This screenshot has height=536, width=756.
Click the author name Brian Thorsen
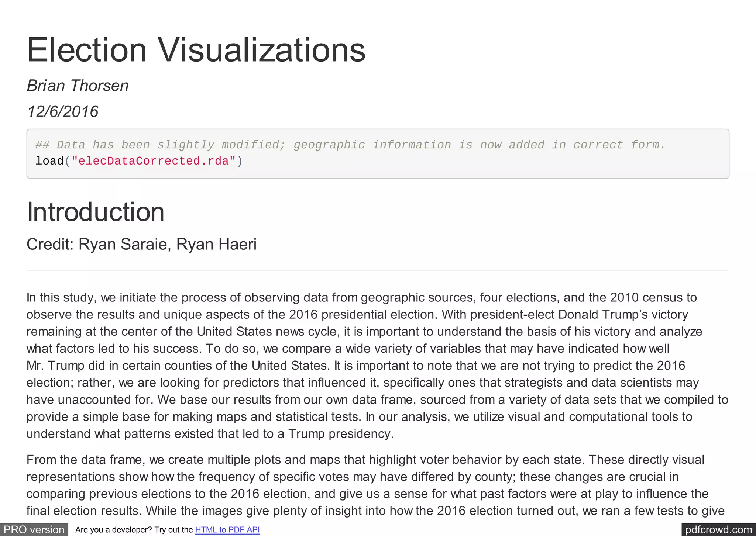click(x=78, y=86)
